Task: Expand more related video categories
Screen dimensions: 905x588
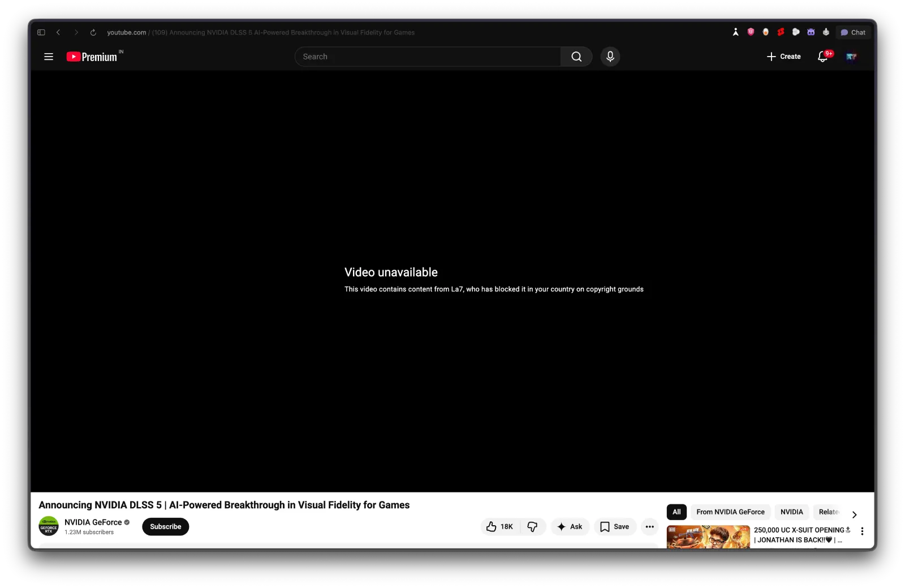Action: coord(855,514)
